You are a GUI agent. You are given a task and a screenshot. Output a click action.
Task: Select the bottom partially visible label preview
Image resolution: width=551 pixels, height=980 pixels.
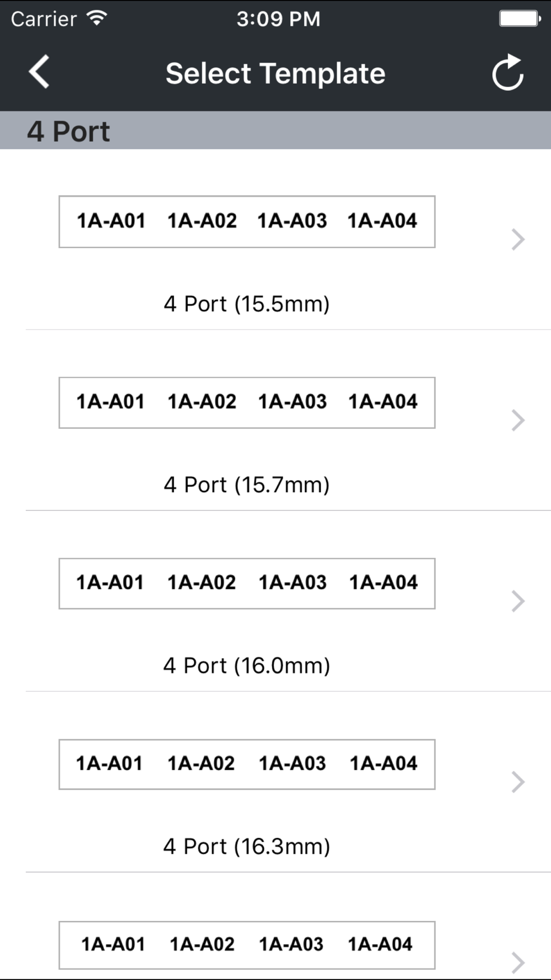tap(247, 945)
